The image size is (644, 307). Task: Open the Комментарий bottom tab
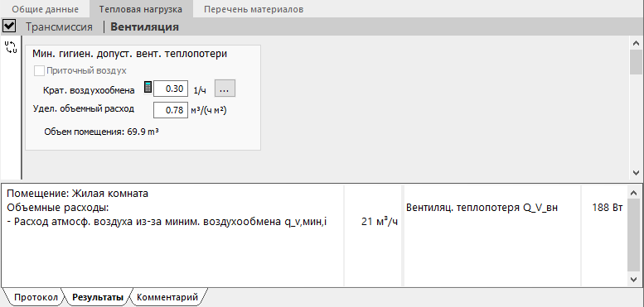coord(167,297)
